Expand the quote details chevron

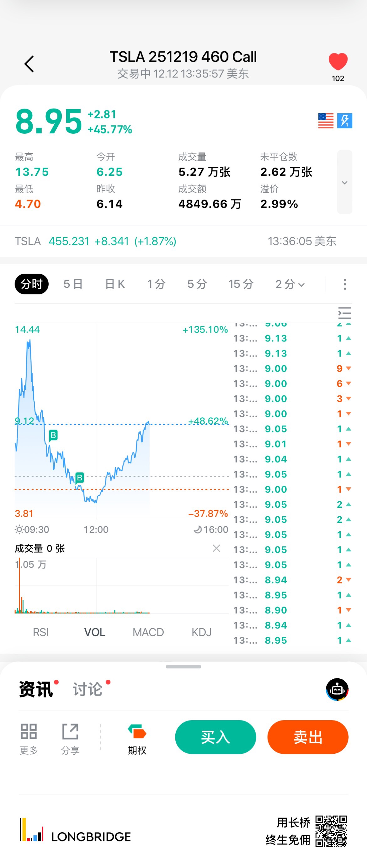344,182
